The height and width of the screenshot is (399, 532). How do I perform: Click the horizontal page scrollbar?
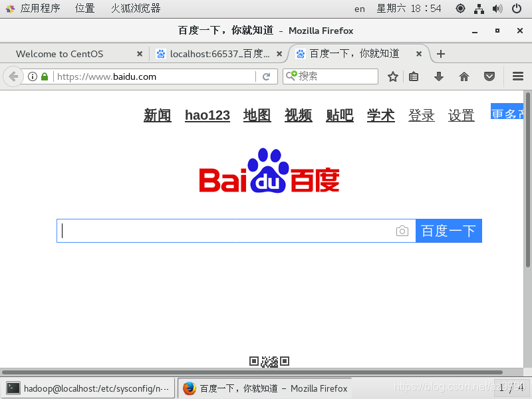click(252, 372)
